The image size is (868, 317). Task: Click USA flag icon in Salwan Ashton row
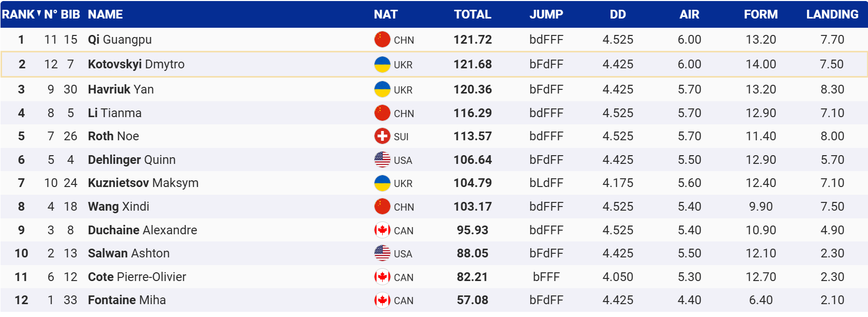(382, 253)
